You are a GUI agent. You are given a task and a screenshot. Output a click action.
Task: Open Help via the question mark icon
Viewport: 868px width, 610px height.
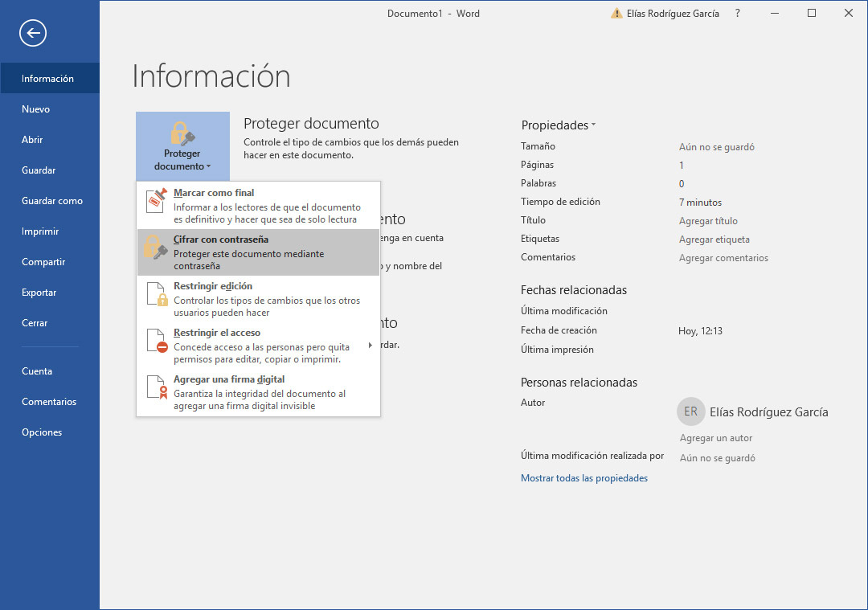(x=737, y=13)
